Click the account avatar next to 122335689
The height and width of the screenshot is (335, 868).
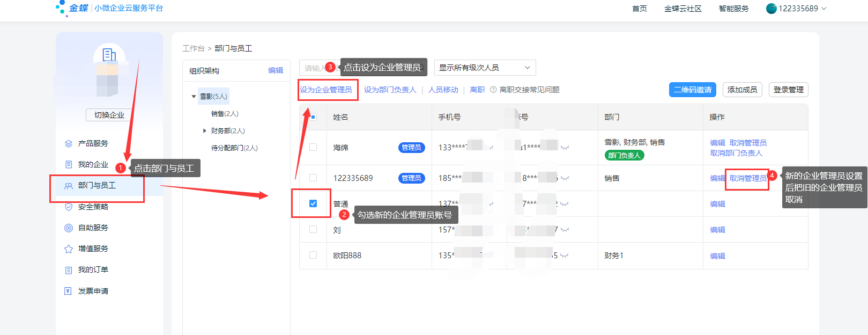(771, 9)
